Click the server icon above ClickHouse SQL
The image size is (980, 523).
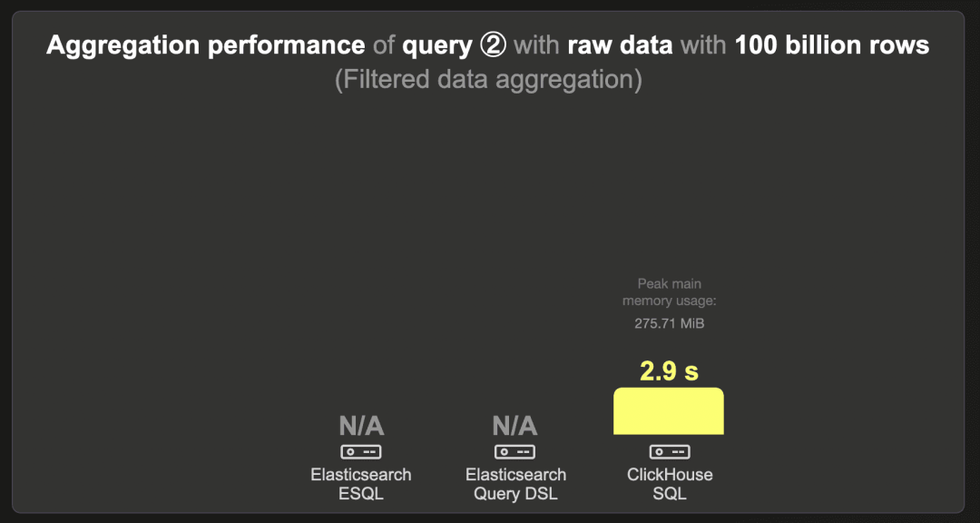point(670,451)
